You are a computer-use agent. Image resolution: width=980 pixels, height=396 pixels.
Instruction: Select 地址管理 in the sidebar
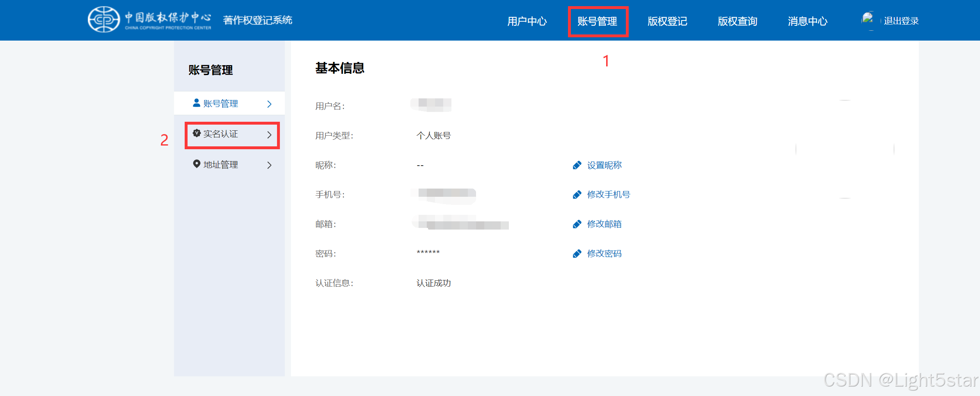pyautogui.click(x=229, y=165)
